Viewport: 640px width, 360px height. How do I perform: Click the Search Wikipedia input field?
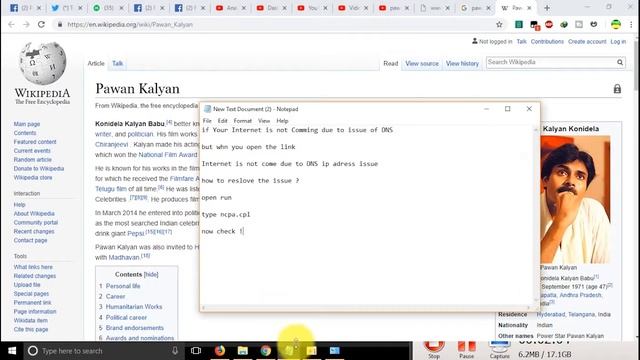pos(551,62)
